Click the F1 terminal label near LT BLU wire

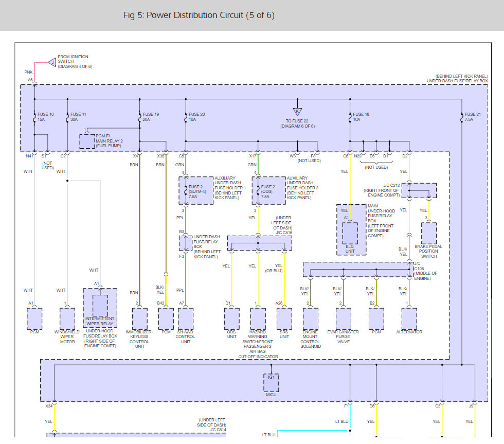tap(346, 406)
